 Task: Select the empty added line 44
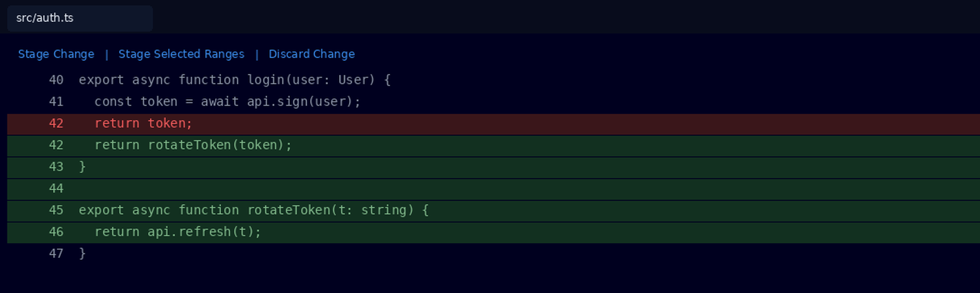point(493,189)
